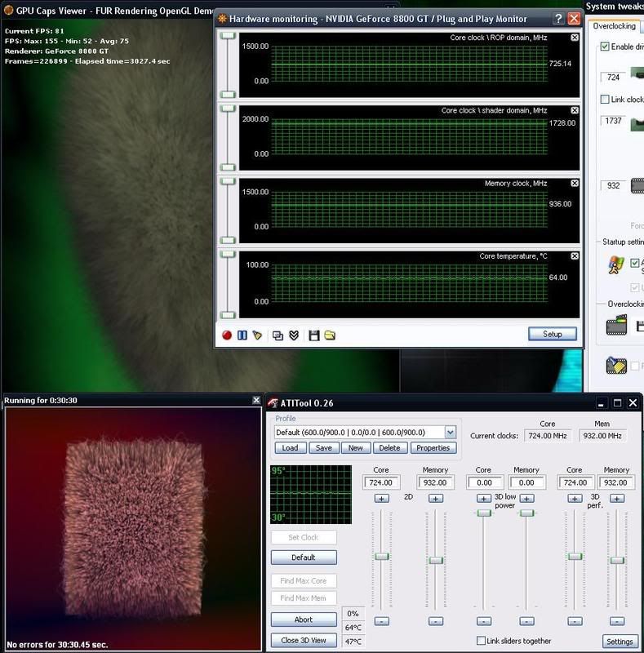The height and width of the screenshot is (653, 644).
Task: Click the 3D perf. Memory slider handle
Action: [617, 560]
